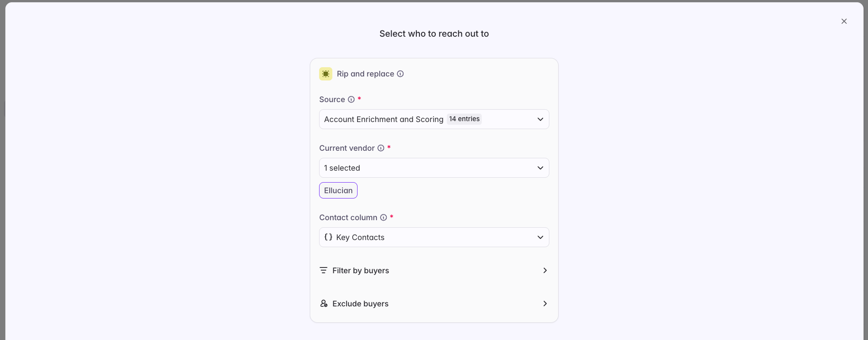Click the Source info icon

[x=351, y=99]
